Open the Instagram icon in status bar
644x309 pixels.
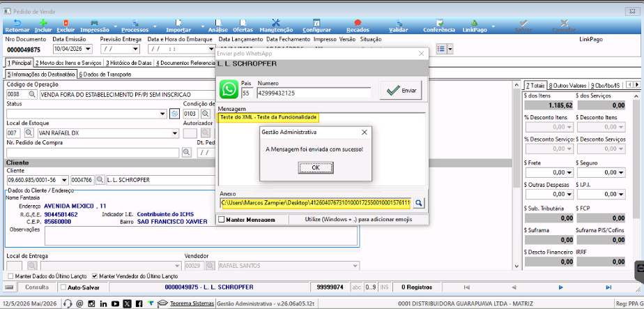tap(92, 303)
